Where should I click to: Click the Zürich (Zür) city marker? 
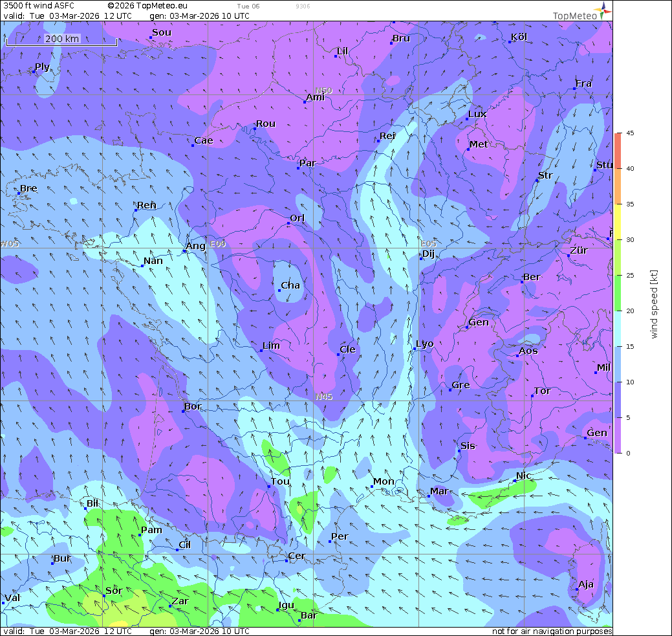(x=569, y=255)
